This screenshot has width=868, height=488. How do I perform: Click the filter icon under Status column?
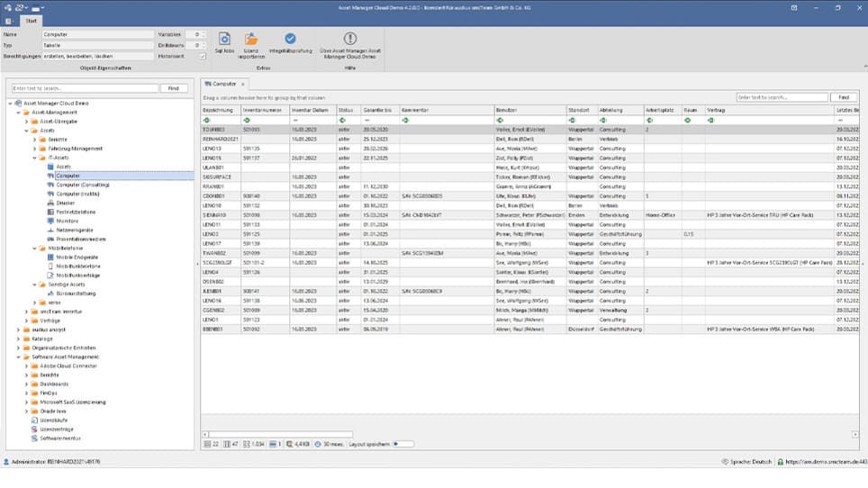point(342,120)
